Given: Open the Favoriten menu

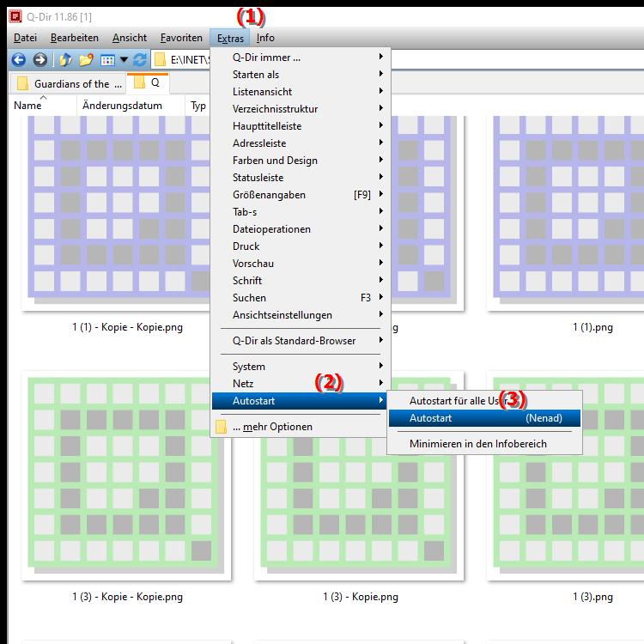Looking at the screenshot, I should pyautogui.click(x=181, y=38).
